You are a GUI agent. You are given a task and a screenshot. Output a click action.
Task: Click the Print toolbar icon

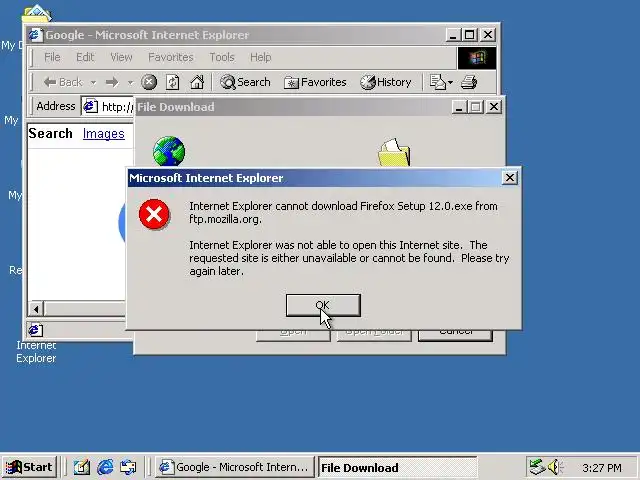pos(469,82)
